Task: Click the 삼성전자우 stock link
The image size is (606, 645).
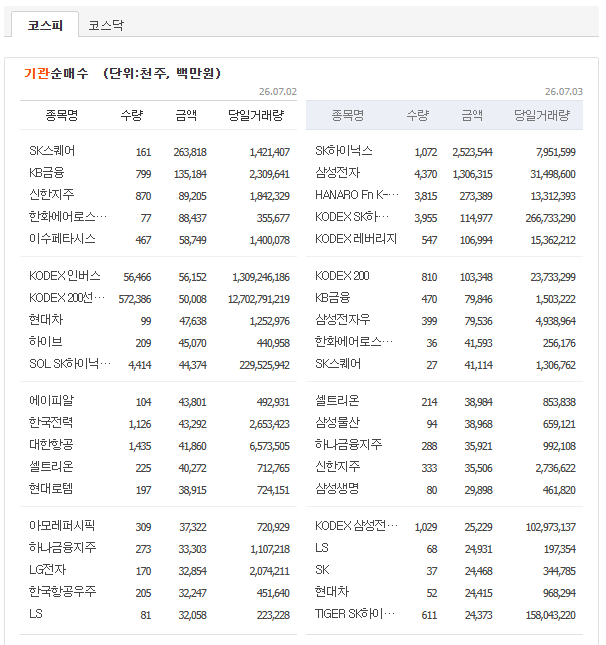Action: (343, 320)
